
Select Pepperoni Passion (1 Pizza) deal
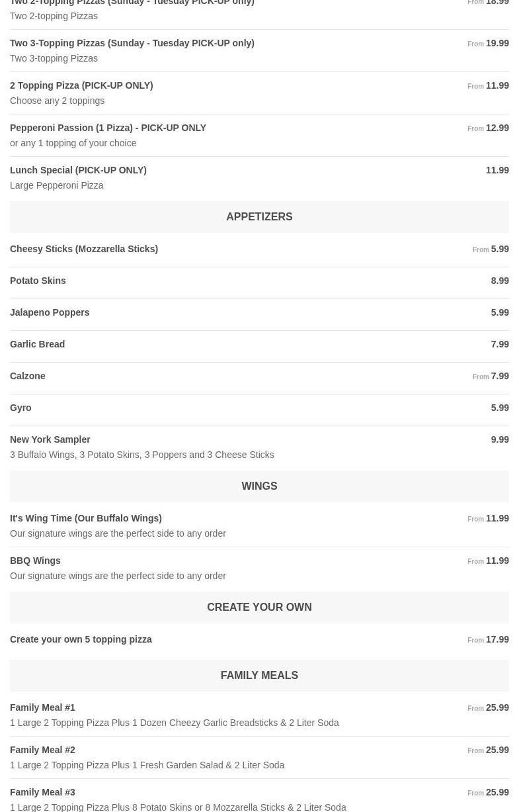(x=108, y=128)
